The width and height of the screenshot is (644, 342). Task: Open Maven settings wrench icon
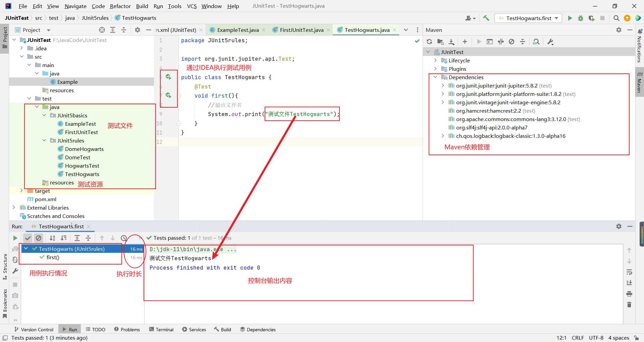(550, 42)
